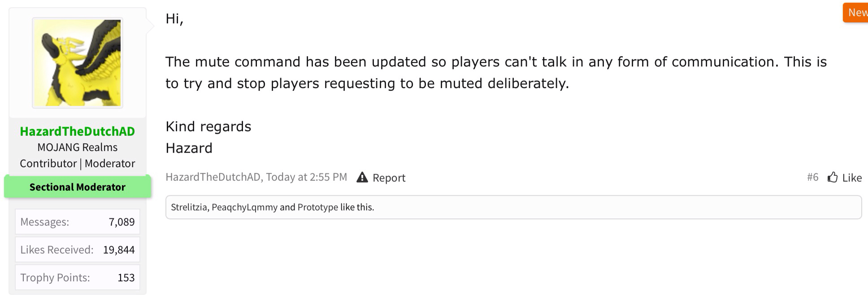Click the Likes Received label
The width and height of the screenshot is (868, 302).
click(x=57, y=250)
